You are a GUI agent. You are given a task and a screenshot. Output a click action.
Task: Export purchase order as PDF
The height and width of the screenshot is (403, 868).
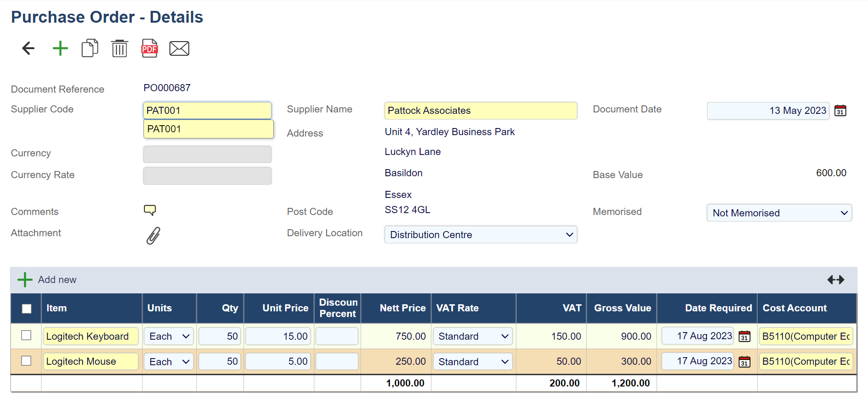[150, 48]
